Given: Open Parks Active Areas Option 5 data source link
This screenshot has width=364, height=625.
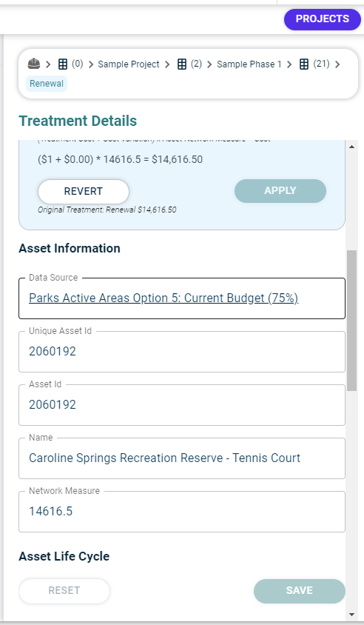Looking at the screenshot, I should (164, 298).
